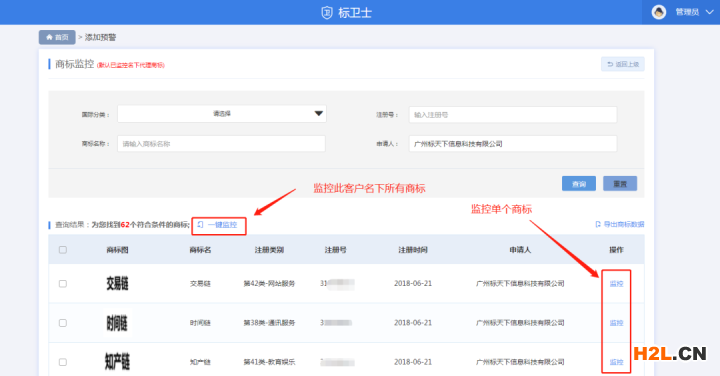This screenshot has width=720, height=376.
Task: Click the 返回上级 back button
Action: (x=623, y=64)
